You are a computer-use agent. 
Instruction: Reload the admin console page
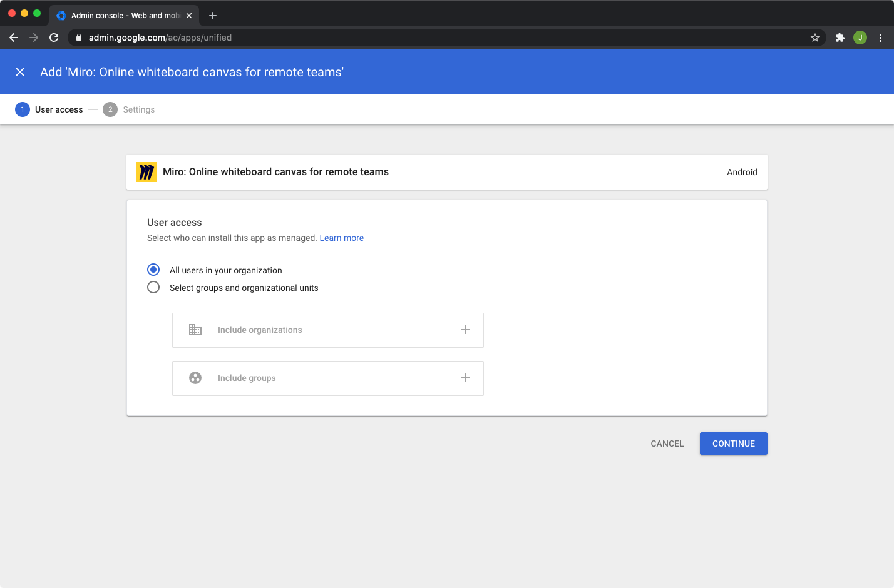click(x=54, y=38)
